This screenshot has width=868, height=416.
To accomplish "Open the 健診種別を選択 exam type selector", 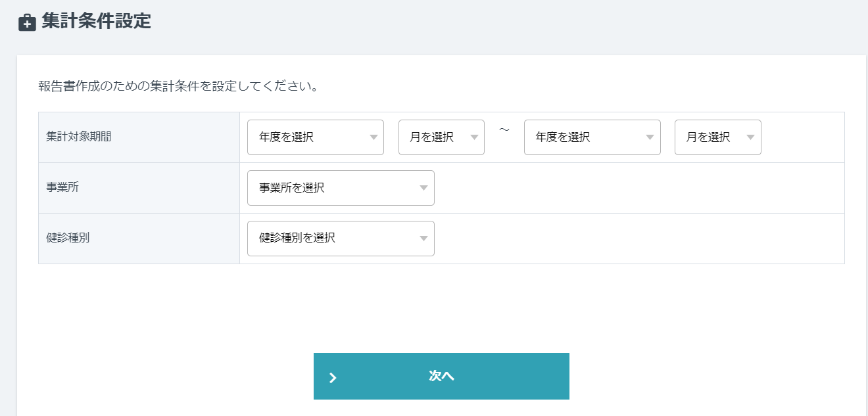I will tap(341, 239).
